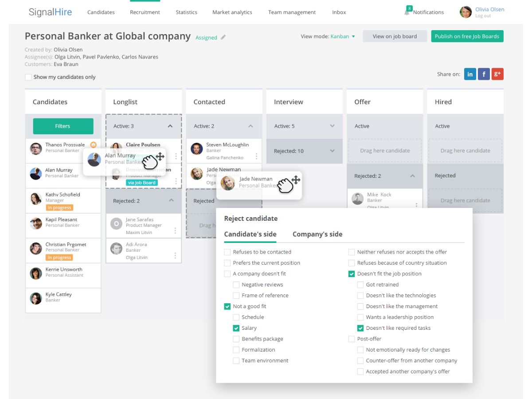Open the Recruitment tab
532x399 pixels.
click(x=145, y=12)
